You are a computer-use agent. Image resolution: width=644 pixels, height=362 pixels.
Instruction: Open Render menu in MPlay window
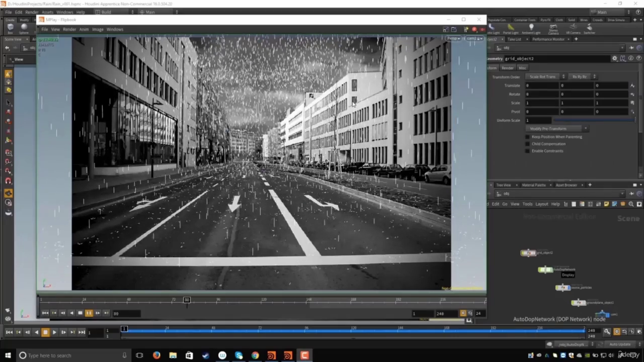pos(69,29)
